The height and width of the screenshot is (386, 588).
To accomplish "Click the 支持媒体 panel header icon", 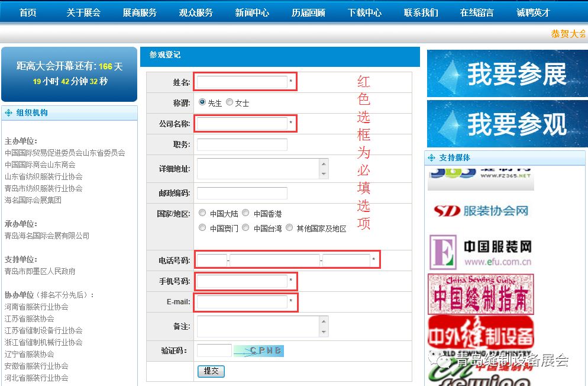I will (x=431, y=158).
